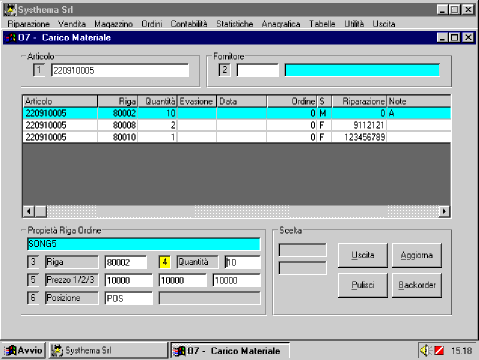Viewport: 479px width, 360px height.
Task: Click the Fornitore code input field
Action: click(x=258, y=70)
